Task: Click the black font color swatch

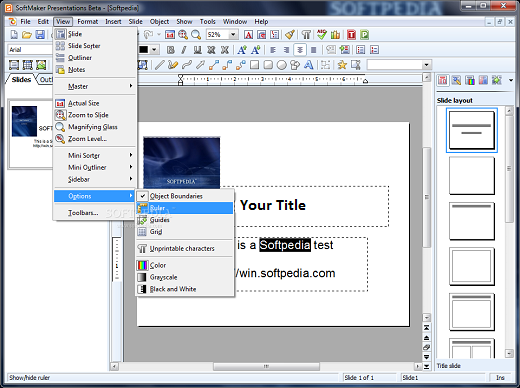Action: click(x=144, y=50)
